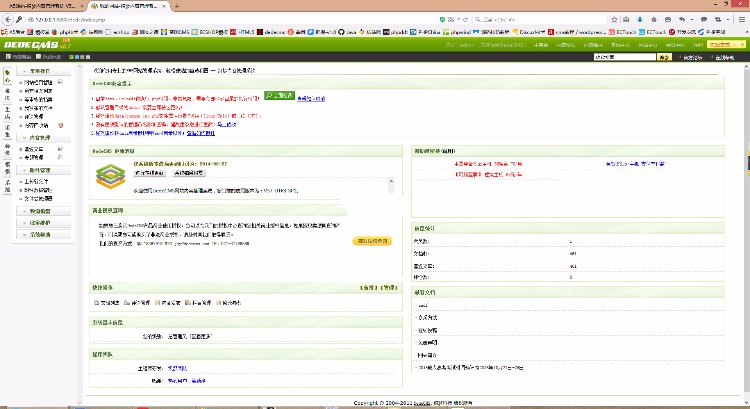
Task: Open the first ECTouch bookmark
Action: coord(622,32)
